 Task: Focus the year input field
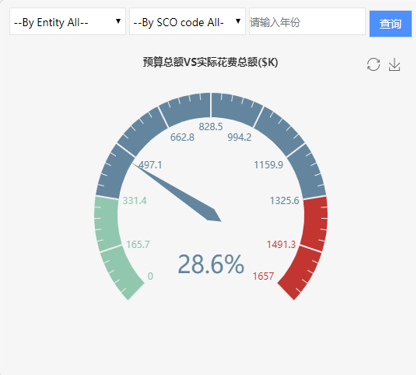click(x=307, y=22)
